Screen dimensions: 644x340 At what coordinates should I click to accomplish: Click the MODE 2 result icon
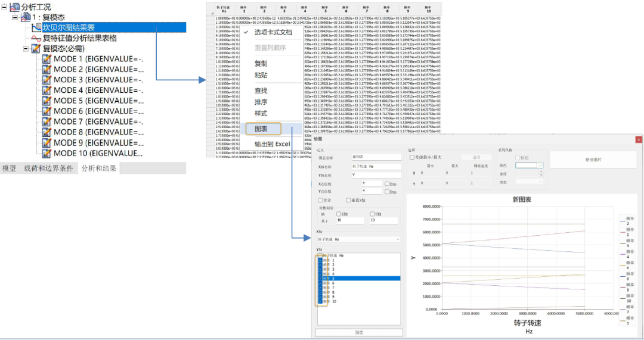[x=47, y=69]
